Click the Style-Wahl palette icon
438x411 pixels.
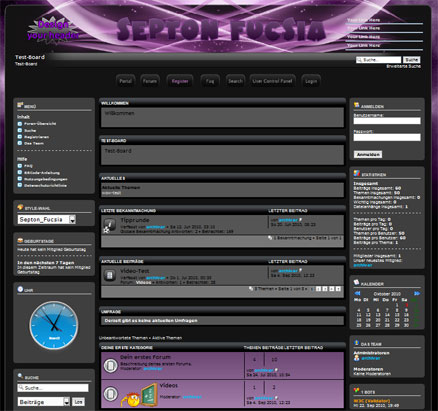coord(20,207)
